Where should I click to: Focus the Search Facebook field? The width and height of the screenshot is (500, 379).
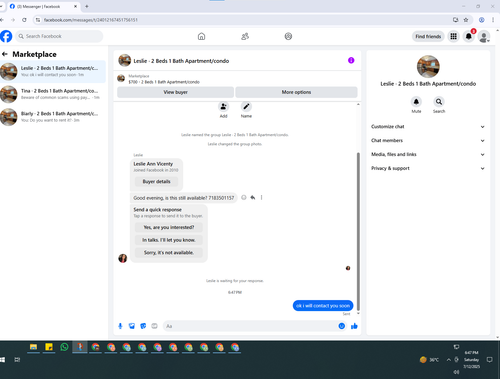coord(59,36)
